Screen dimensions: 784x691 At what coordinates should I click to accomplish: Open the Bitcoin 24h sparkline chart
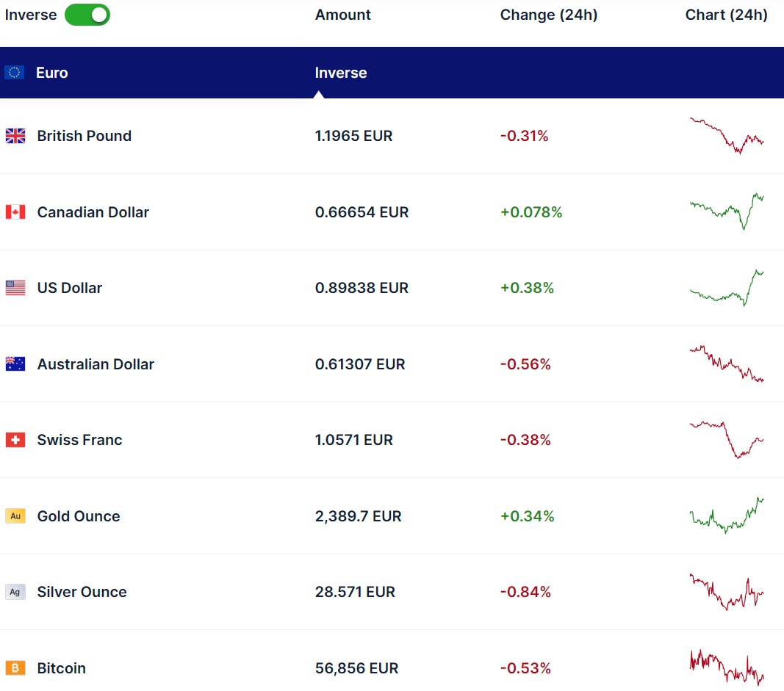click(727, 667)
